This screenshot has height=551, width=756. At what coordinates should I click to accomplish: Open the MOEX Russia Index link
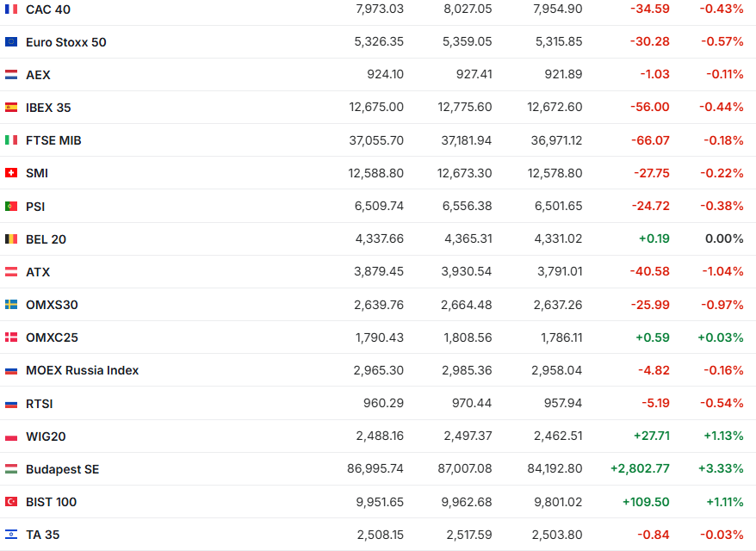(x=82, y=370)
